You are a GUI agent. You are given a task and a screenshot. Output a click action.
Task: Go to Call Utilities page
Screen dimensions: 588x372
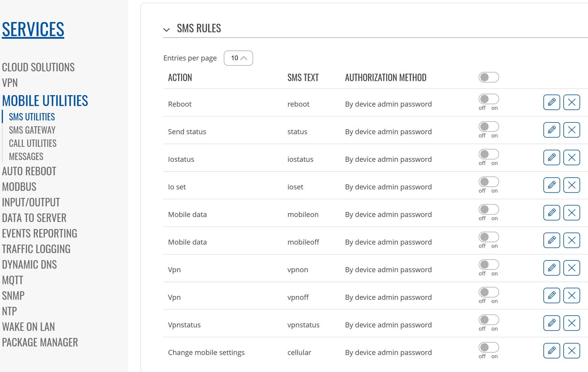point(33,143)
